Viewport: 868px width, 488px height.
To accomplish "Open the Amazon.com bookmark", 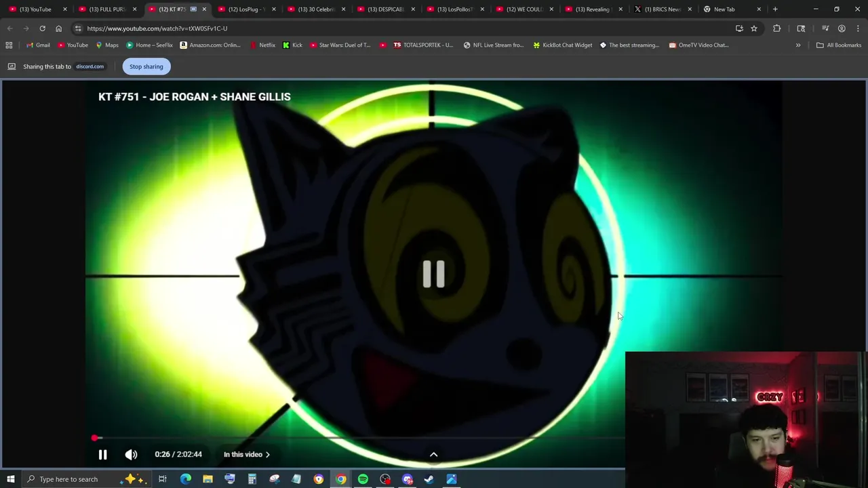I will click(210, 45).
